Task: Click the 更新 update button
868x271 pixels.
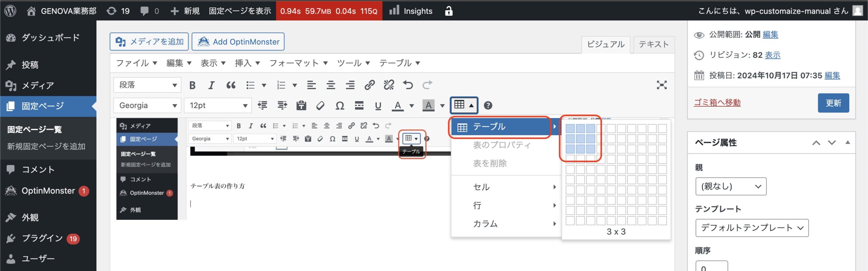Action: [x=833, y=103]
